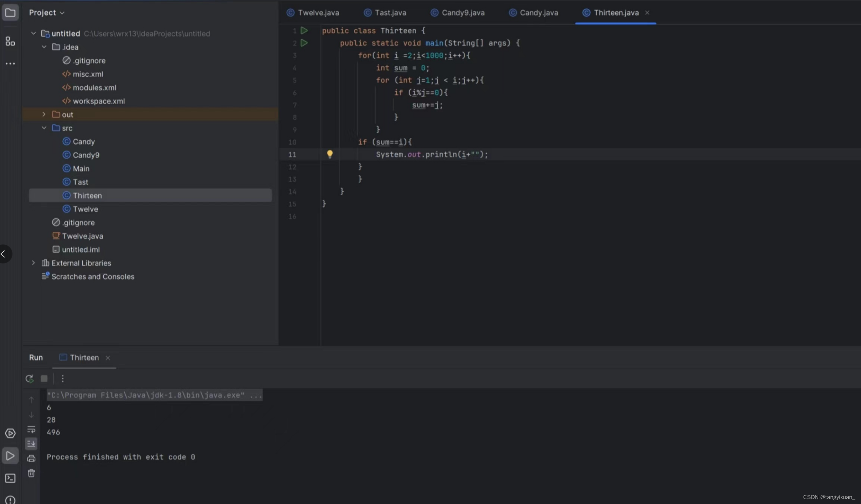Screen dimensions: 861x504
Task: Click the yellow lightbulb intention icon
Action: 329,154
